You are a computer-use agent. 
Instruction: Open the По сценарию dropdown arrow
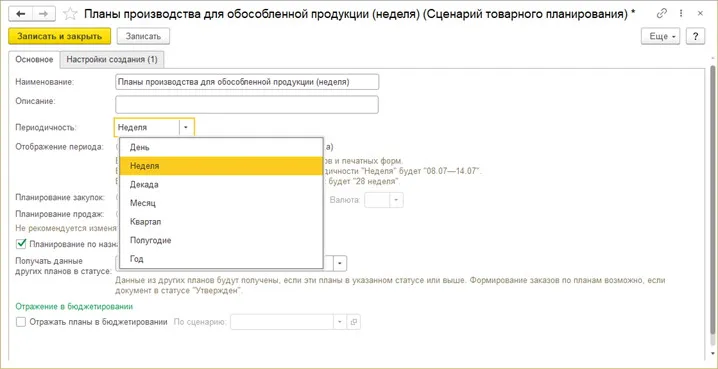point(340,322)
